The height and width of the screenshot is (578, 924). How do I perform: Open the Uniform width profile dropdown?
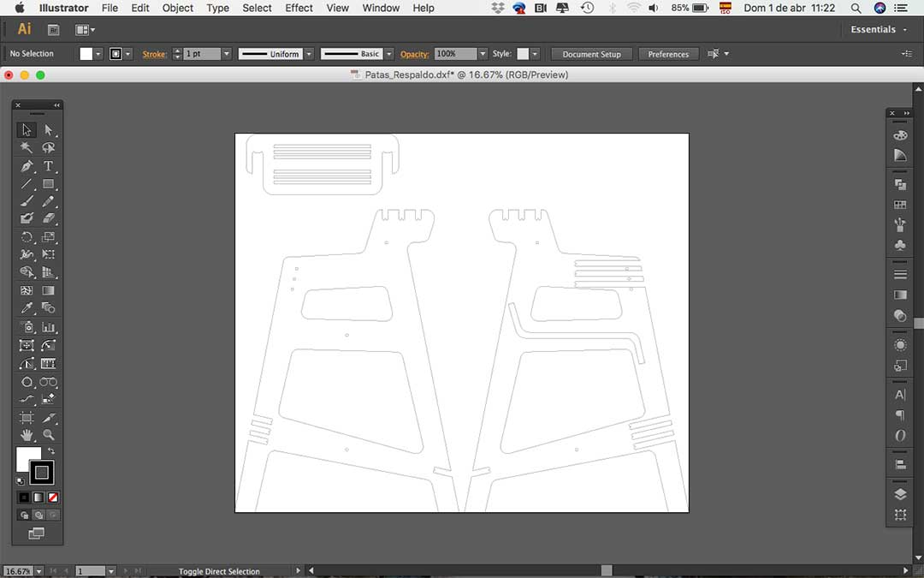(x=309, y=54)
